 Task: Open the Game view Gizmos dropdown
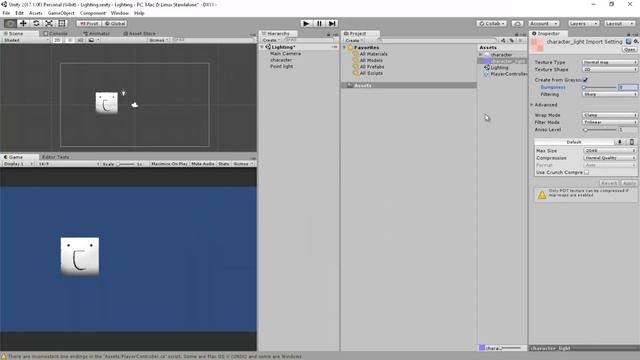pos(243,164)
